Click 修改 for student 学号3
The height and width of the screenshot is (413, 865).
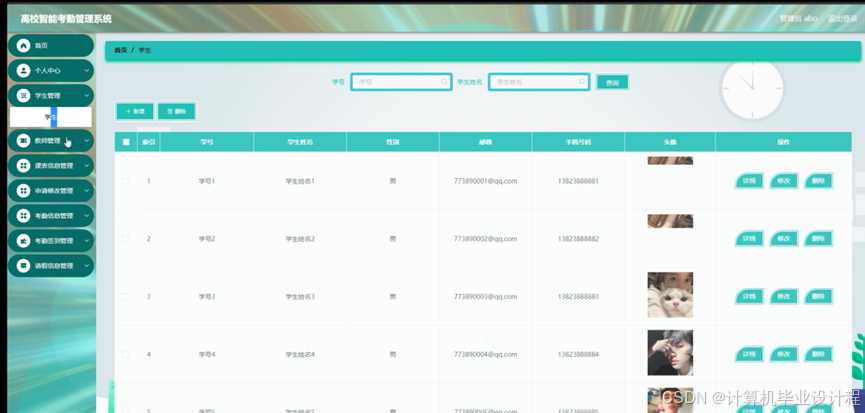784,297
